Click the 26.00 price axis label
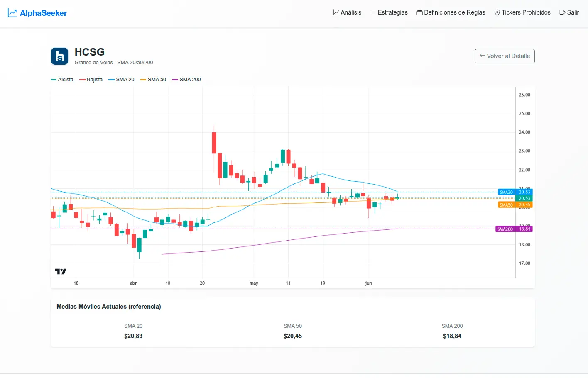Viewport: 588px width, 385px height. tap(524, 95)
